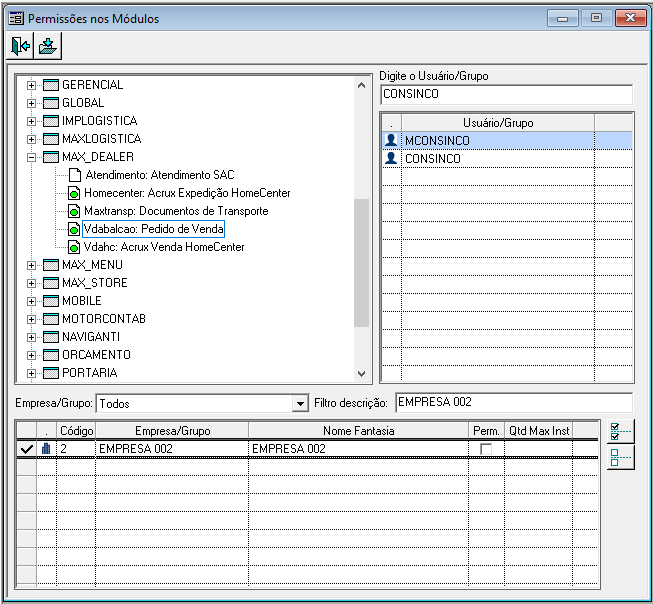
Task: Expand the ORCAMENTO tree node
Action: point(31,355)
